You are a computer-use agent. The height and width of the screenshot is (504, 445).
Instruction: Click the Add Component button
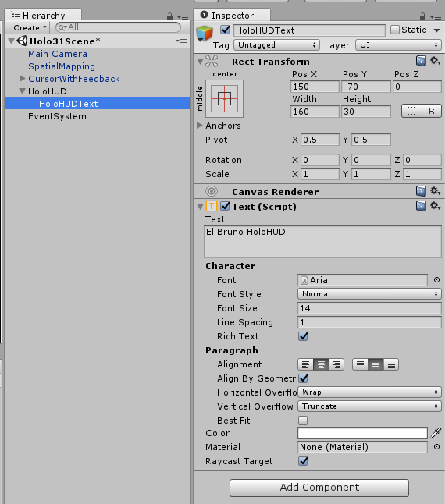point(319,488)
